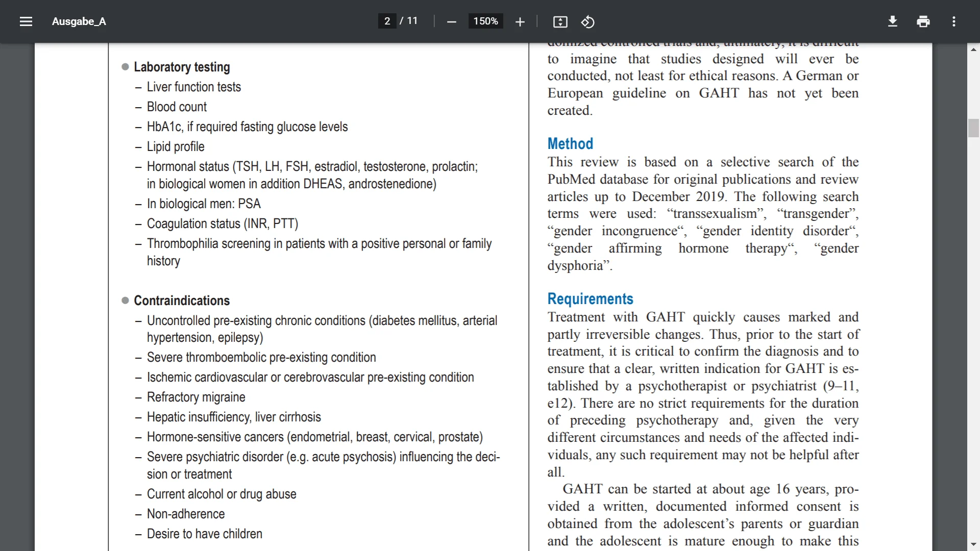Click the present/fullscreen view icon
The height and width of the screenshot is (551, 980).
(x=560, y=21)
